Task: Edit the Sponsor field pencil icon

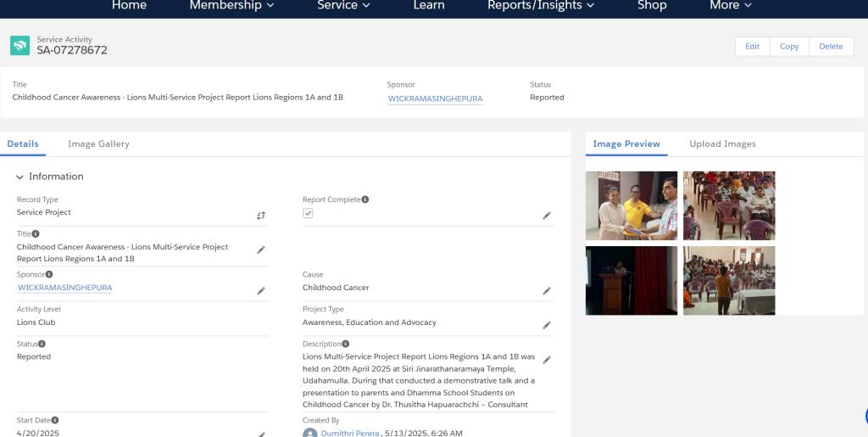Action: [x=261, y=291]
